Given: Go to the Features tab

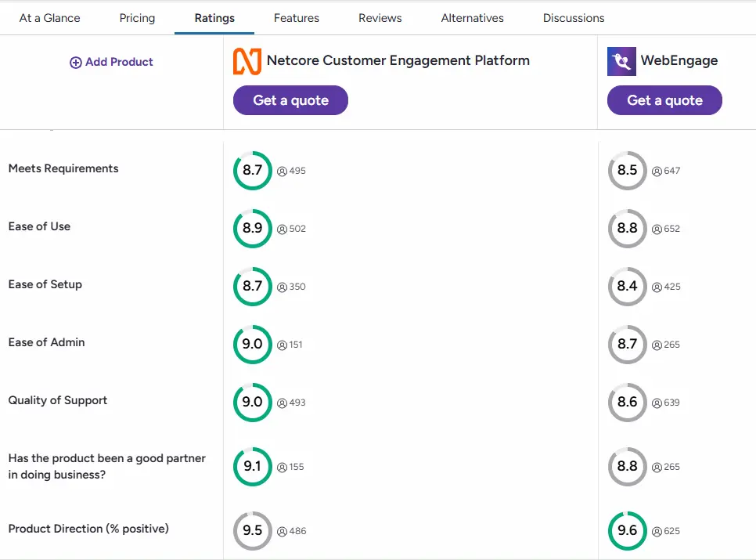Looking at the screenshot, I should 297,18.
